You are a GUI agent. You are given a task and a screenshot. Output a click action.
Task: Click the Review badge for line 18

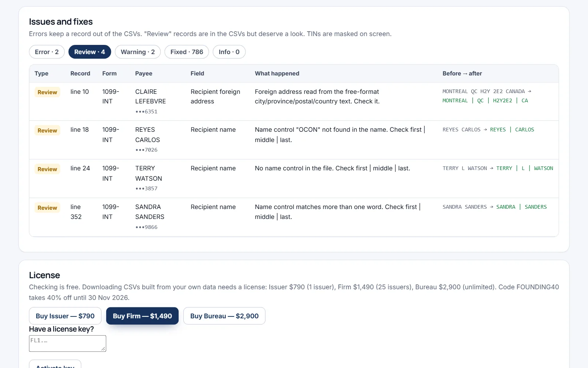click(47, 130)
